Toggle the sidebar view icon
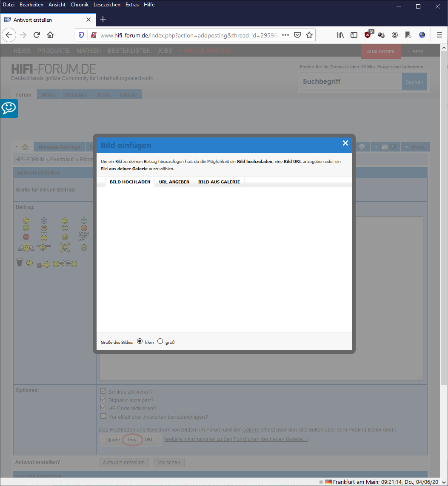Screen dimensions: 448x486 pyautogui.click(x=354, y=35)
